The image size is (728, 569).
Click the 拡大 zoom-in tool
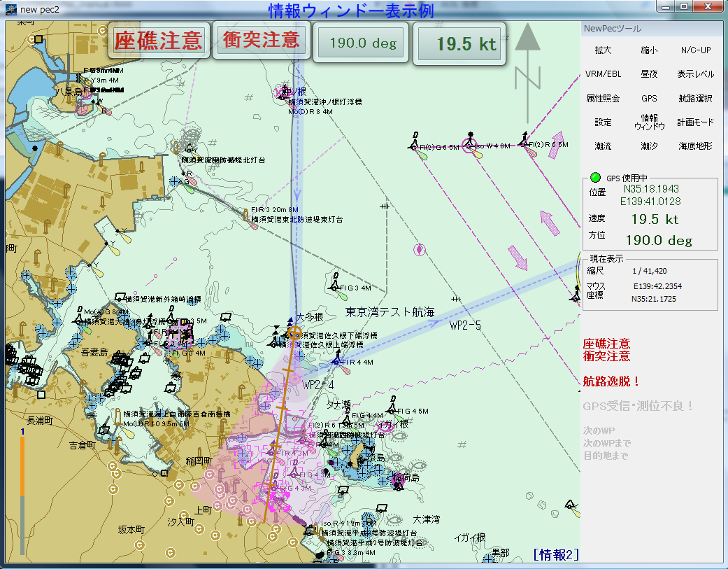(603, 50)
